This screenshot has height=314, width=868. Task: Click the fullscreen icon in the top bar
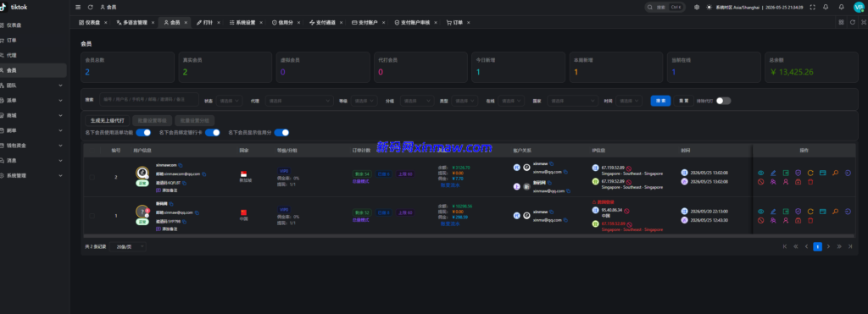[x=812, y=7]
